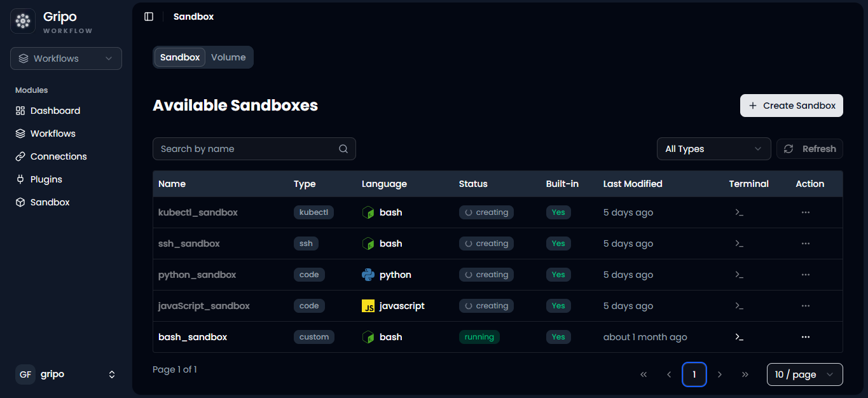The width and height of the screenshot is (868, 398).
Task: Toggle the sidebar panel icon
Action: (149, 17)
